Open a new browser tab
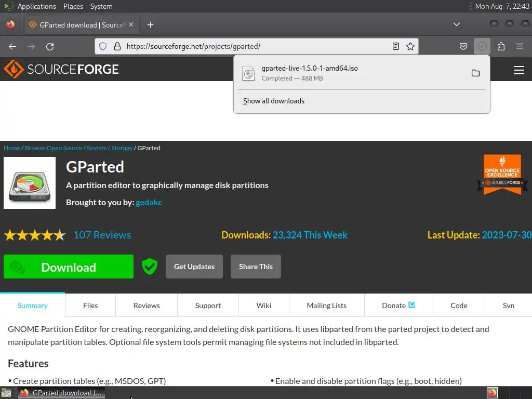Image resolution: width=532 pixels, height=399 pixels. point(150,25)
